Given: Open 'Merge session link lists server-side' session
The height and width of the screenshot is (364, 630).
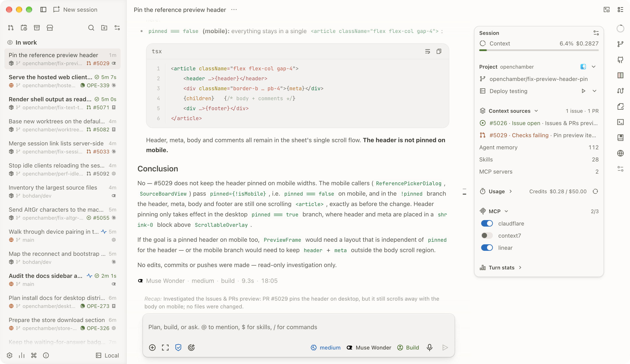Looking at the screenshot, I should click(62, 147).
